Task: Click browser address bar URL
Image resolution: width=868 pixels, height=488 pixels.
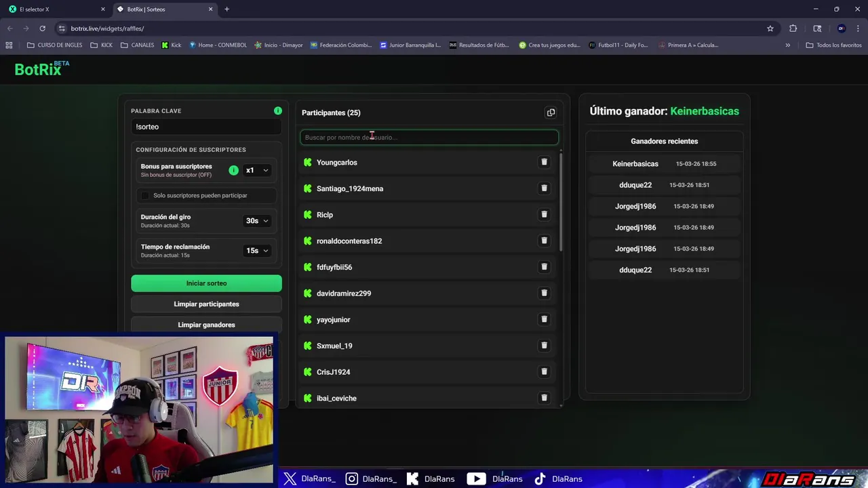Action: (108, 28)
